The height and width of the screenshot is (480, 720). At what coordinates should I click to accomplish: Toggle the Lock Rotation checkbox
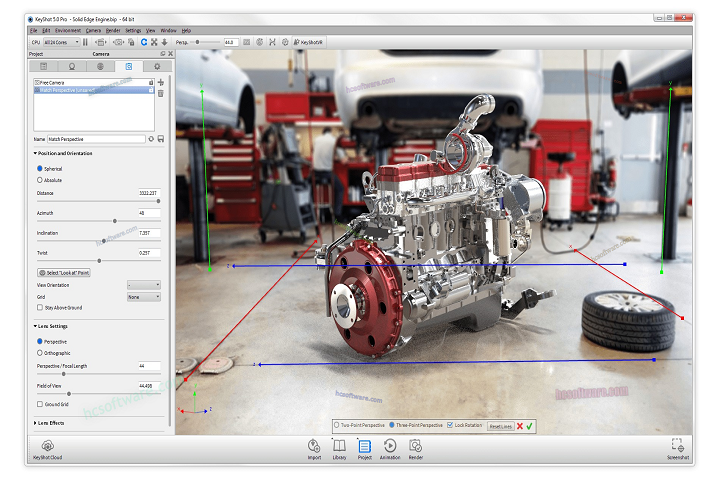click(450, 425)
